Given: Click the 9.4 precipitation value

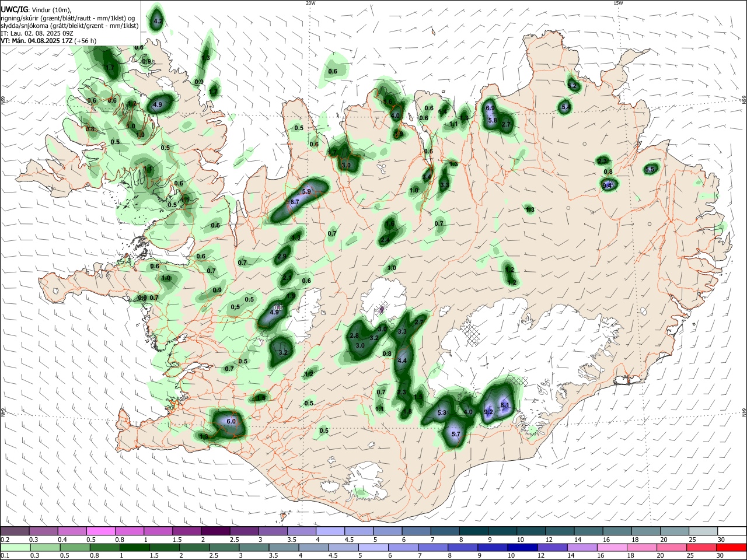Looking at the screenshot, I should (608, 185).
